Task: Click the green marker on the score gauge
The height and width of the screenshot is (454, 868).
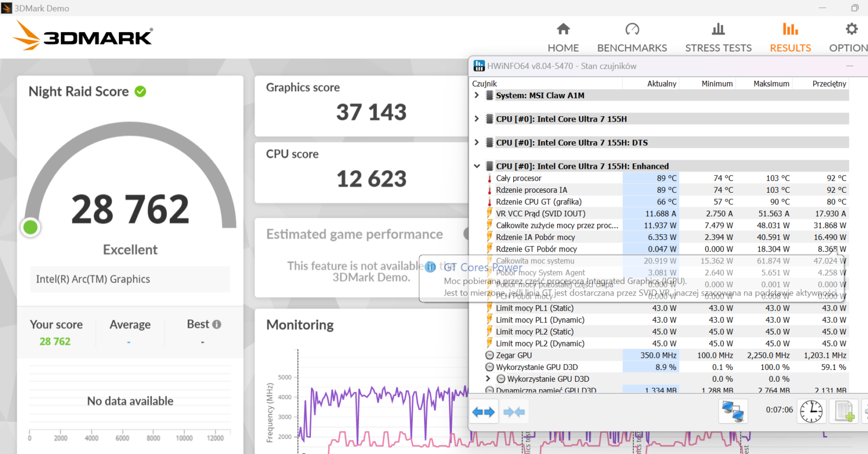Action: [x=30, y=227]
